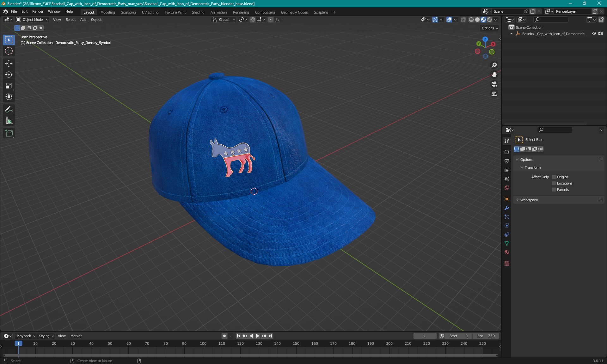Image resolution: width=607 pixels, height=364 pixels.
Task: Open the View Layer properties tab
Action: coord(507,170)
